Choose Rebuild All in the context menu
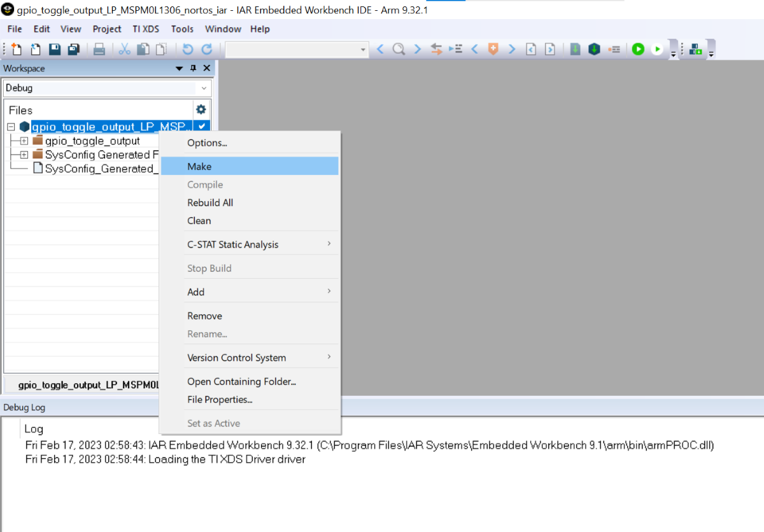 210,202
